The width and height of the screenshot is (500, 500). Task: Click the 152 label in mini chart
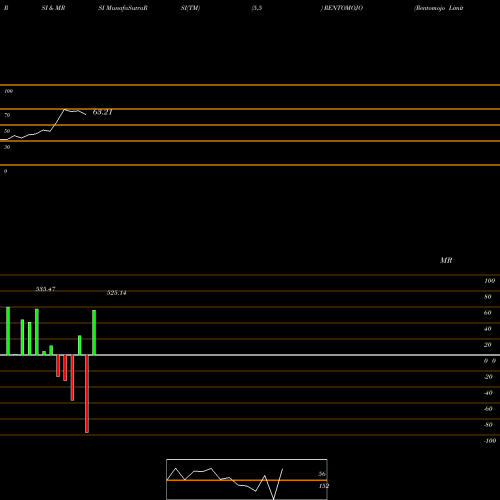pyautogui.click(x=324, y=486)
